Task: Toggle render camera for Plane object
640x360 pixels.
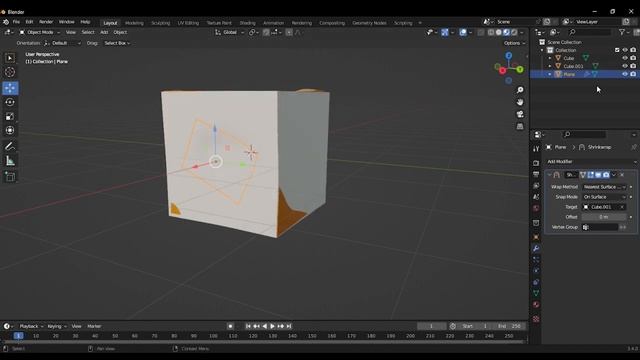Action: tap(633, 74)
